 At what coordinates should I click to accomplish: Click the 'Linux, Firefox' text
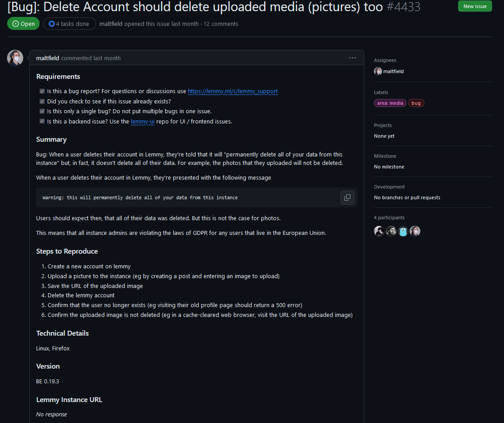click(53, 349)
